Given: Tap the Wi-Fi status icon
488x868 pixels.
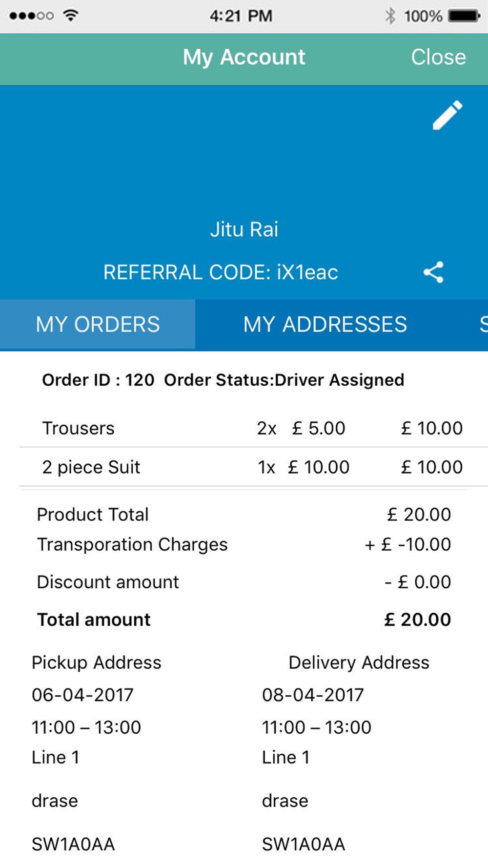Looking at the screenshot, I should [71, 16].
